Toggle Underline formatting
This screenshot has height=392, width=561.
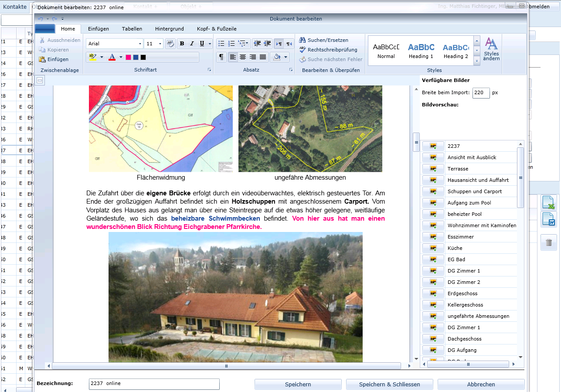(202, 44)
